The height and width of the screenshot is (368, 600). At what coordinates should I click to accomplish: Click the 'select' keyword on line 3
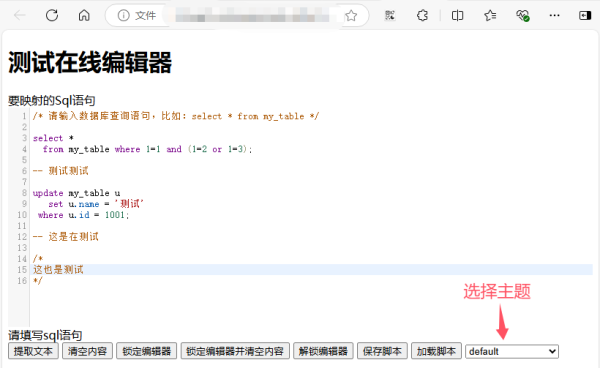click(48, 138)
